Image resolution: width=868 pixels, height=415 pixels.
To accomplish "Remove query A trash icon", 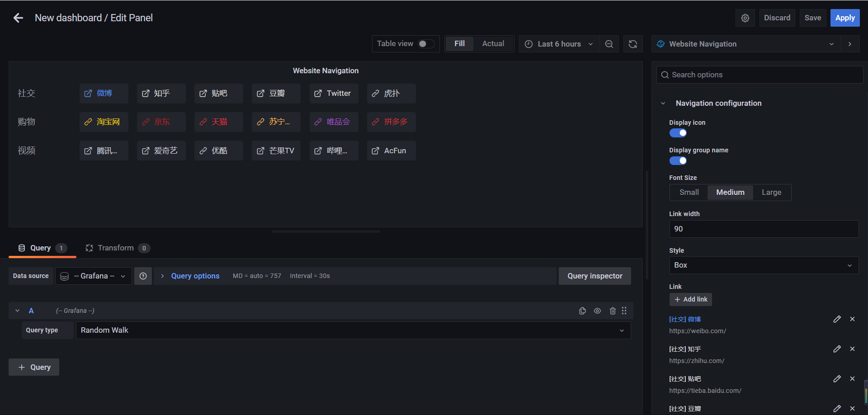I will pyautogui.click(x=613, y=311).
